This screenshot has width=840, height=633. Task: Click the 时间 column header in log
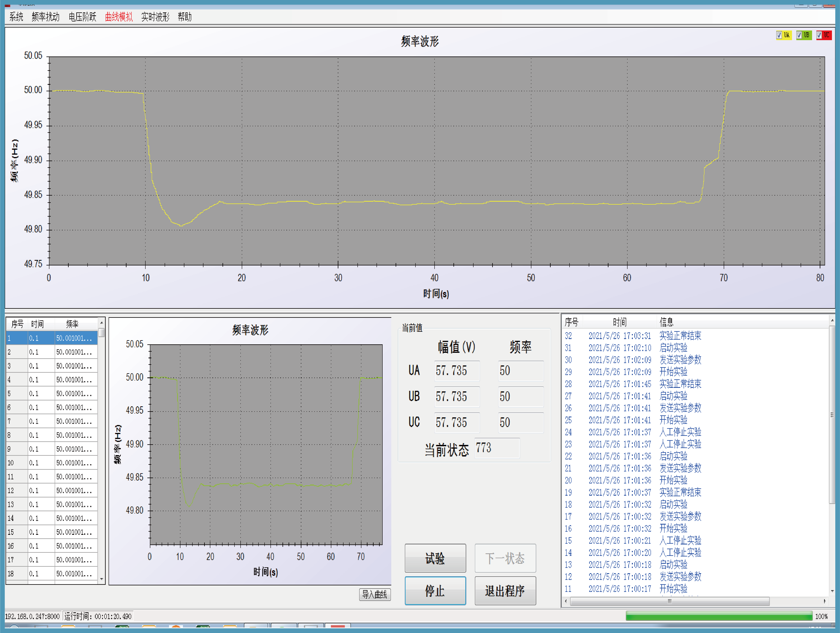[x=620, y=322]
